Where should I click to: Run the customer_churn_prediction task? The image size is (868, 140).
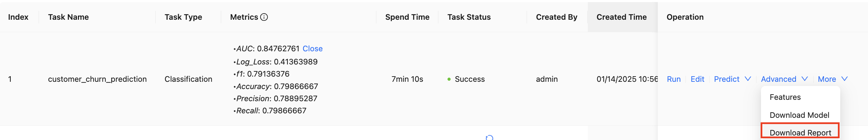click(x=674, y=79)
